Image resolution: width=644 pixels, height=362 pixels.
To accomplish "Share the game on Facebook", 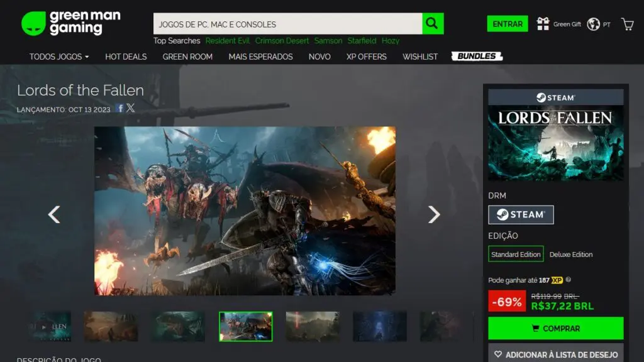I will tap(119, 107).
